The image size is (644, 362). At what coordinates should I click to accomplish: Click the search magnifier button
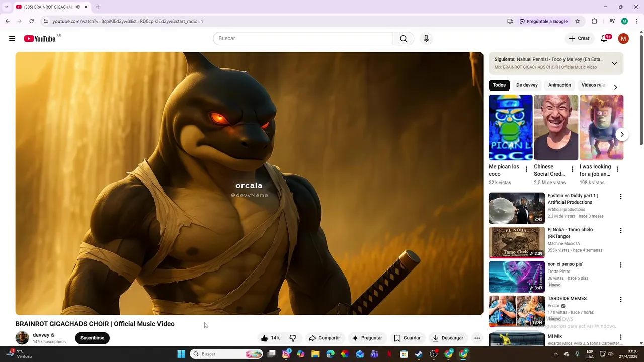tap(404, 39)
